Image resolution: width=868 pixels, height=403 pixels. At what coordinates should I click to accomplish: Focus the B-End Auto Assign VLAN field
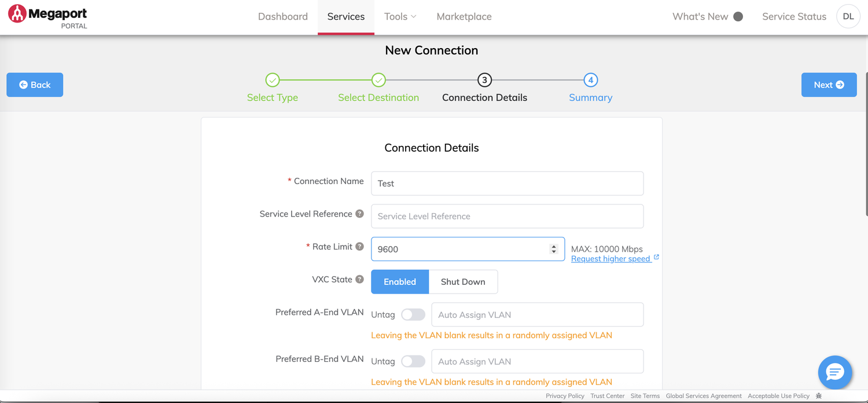538,361
